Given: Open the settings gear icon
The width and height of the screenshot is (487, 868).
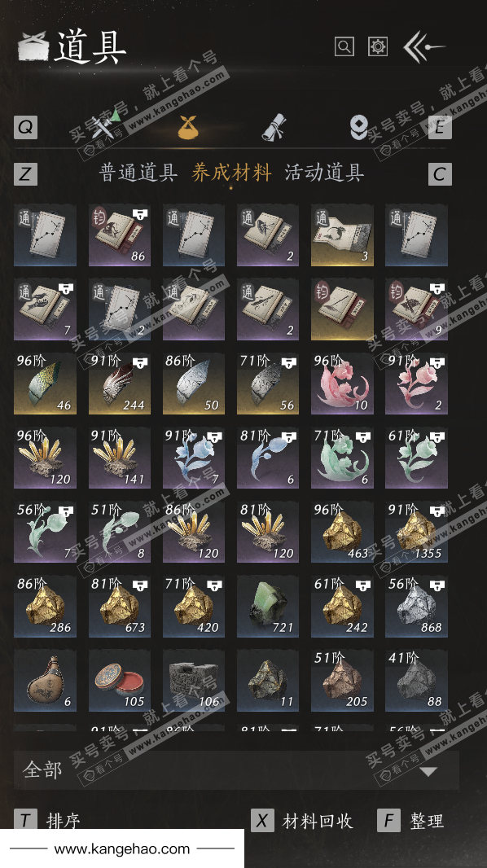Looking at the screenshot, I should [378, 47].
